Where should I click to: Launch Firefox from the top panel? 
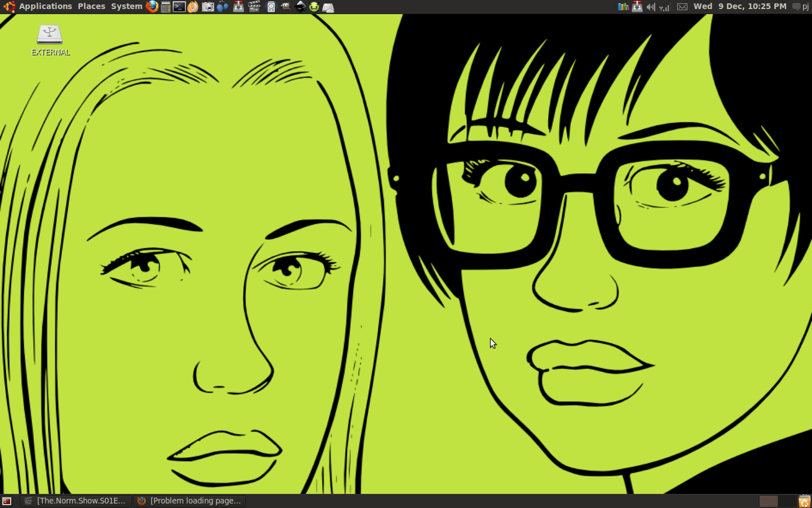152,7
